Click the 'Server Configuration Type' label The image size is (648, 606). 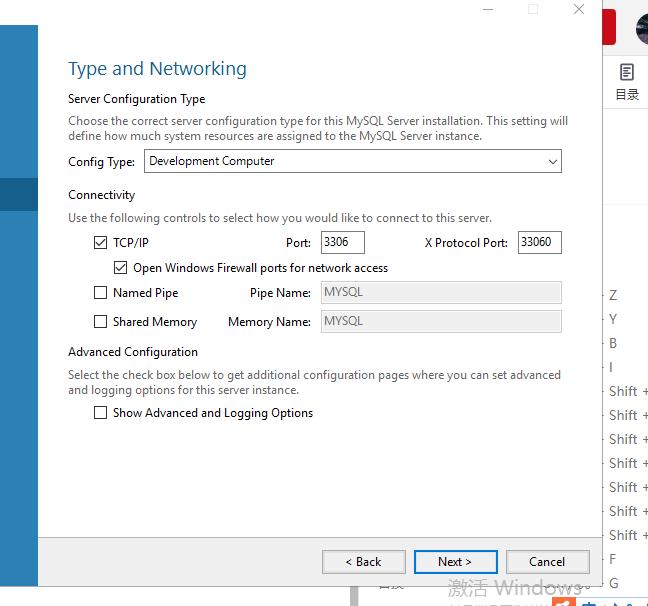pyautogui.click(x=136, y=99)
